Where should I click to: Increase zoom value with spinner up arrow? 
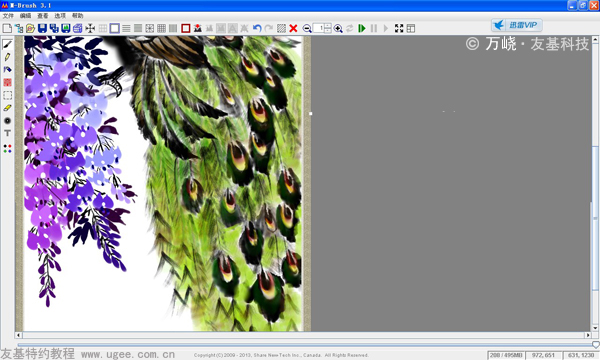click(x=328, y=26)
